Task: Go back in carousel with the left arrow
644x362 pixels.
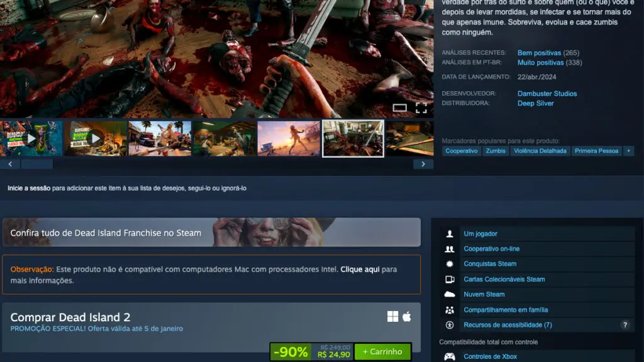Action: [10, 163]
